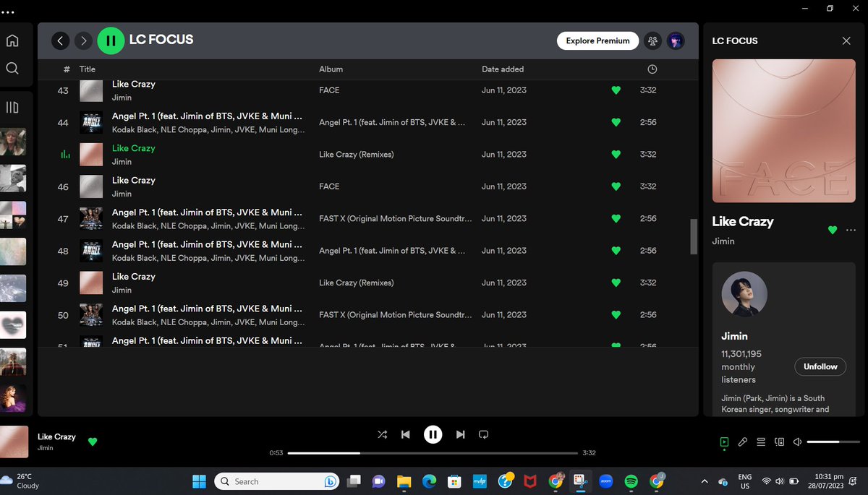This screenshot has width=868, height=495.
Task: Show hidden tray icons chevron
Action: [x=705, y=481]
